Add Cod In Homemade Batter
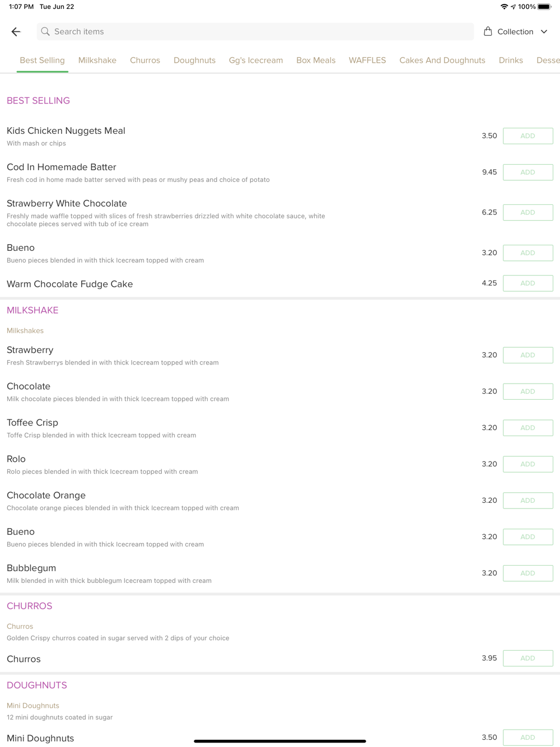The image size is (560, 747). click(528, 172)
